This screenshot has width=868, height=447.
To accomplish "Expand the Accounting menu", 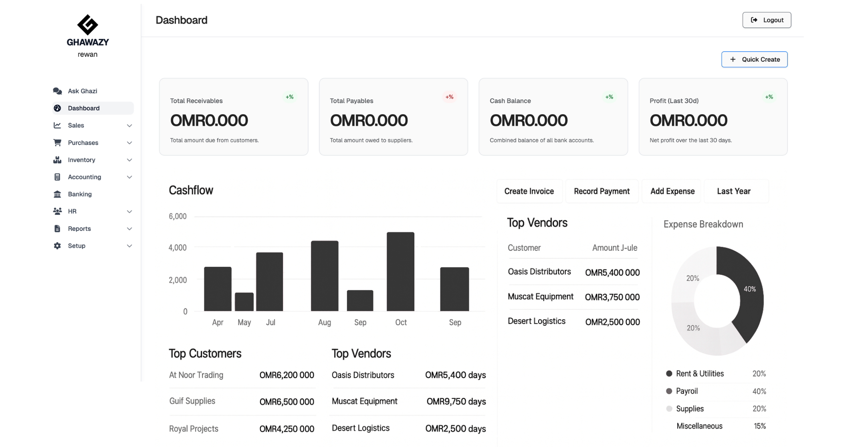I will tap(129, 177).
